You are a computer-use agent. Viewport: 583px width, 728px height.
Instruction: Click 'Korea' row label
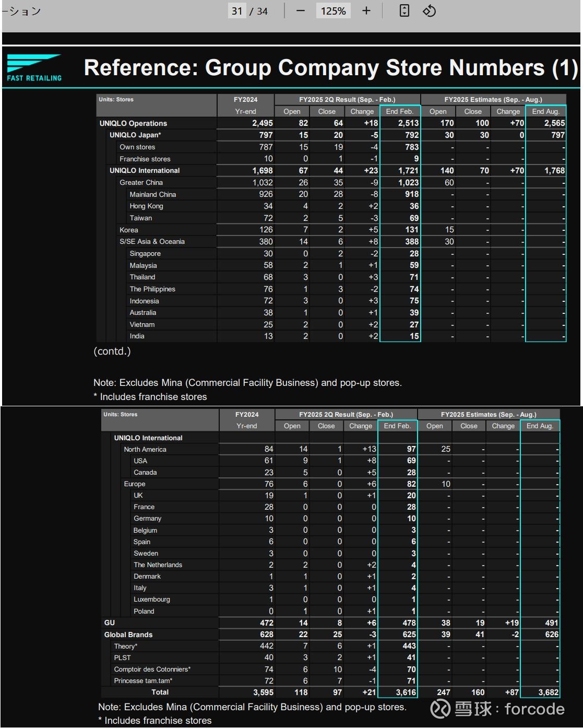(129, 230)
